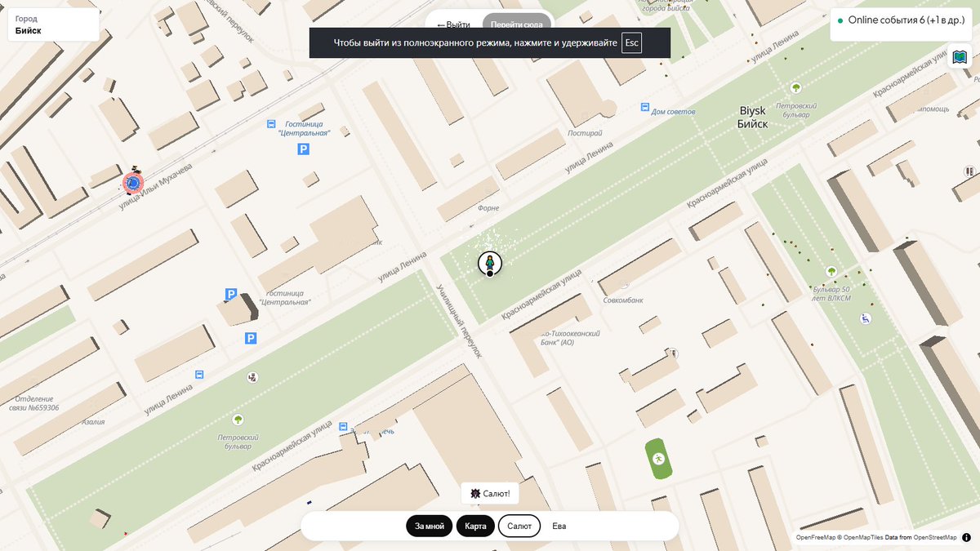This screenshot has height=551, width=980.
Task: Click the Совкомбанк map label
Action: (624, 300)
